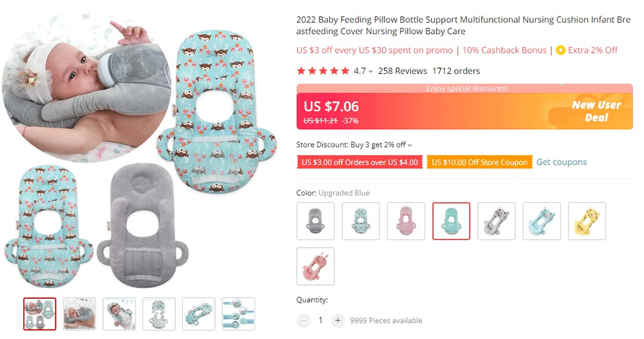The image size is (644, 339).
Task: Increase quantity with the plus button
Action: coord(337,320)
